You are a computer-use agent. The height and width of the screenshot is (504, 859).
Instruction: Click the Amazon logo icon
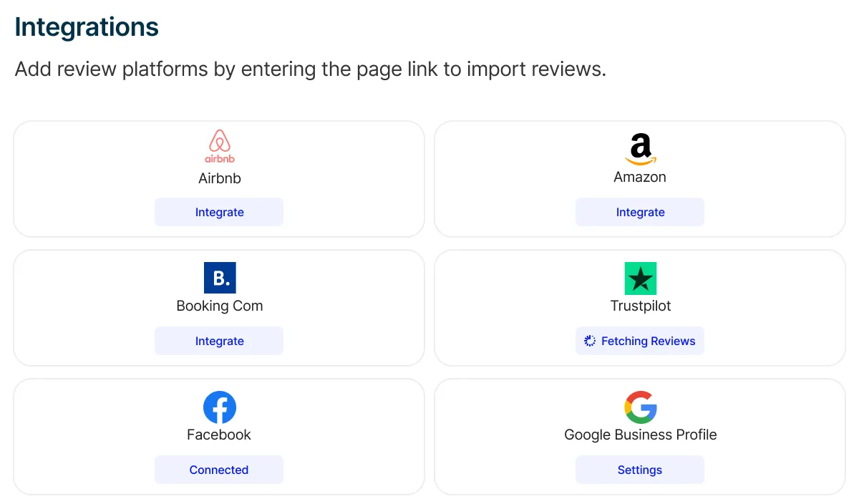click(640, 150)
